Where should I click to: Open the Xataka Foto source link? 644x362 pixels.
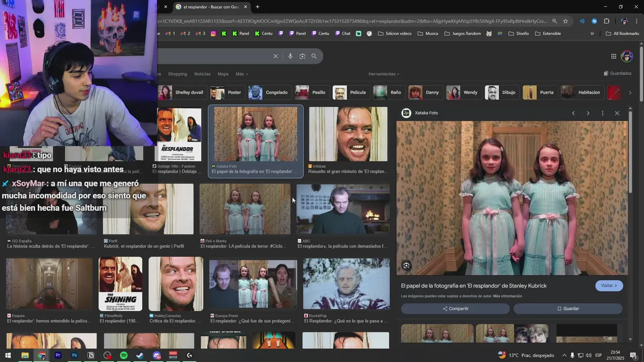click(426, 113)
